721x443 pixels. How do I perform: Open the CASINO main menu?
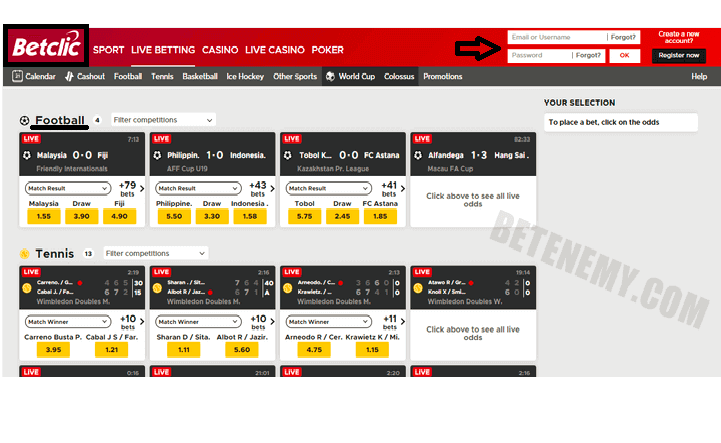point(220,50)
